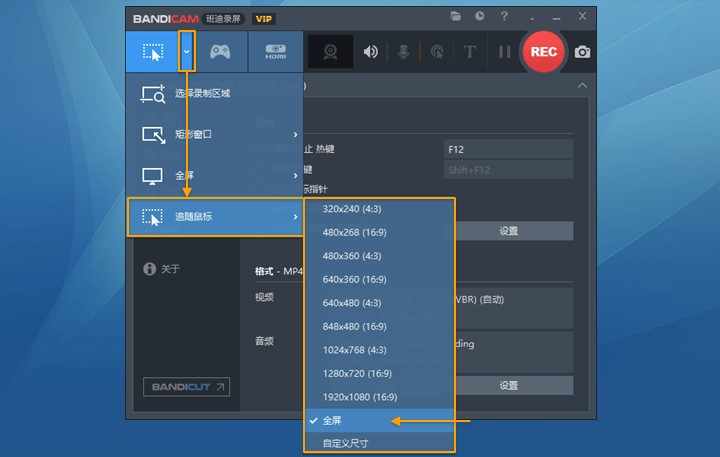This screenshot has width=720, height=457.
Task: Collapse the panel with the up chevron
Action: pyautogui.click(x=582, y=85)
